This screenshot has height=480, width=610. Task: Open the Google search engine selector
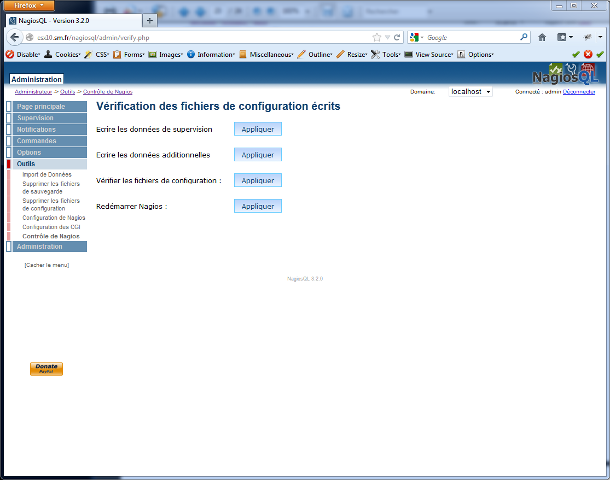tap(417, 37)
